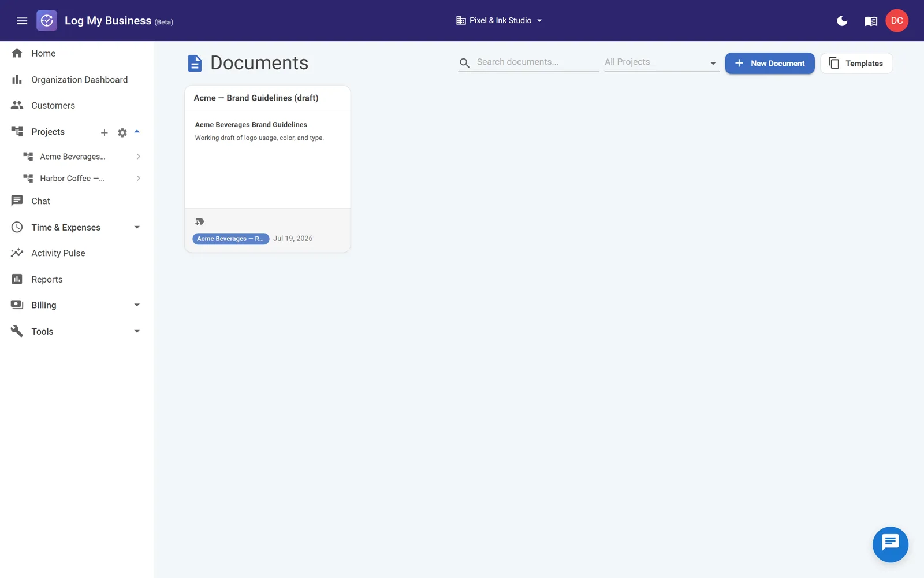Click the share icon on the document card
The height and width of the screenshot is (578, 924).
(x=200, y=222)
